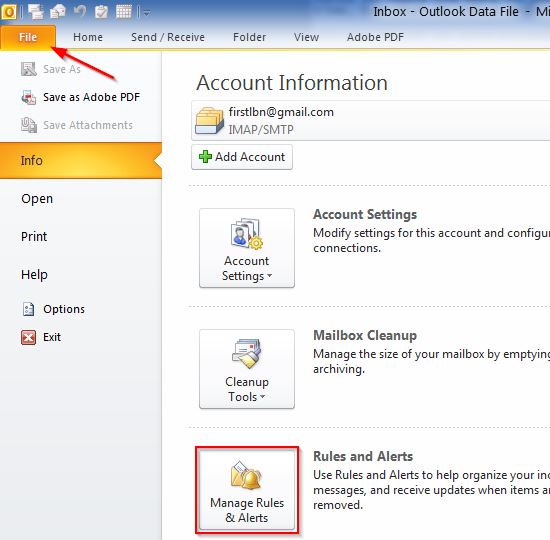The height and width of the screenshot is (540, 550).
Task: Click the Save As menu text
Action: click(62, 69)
